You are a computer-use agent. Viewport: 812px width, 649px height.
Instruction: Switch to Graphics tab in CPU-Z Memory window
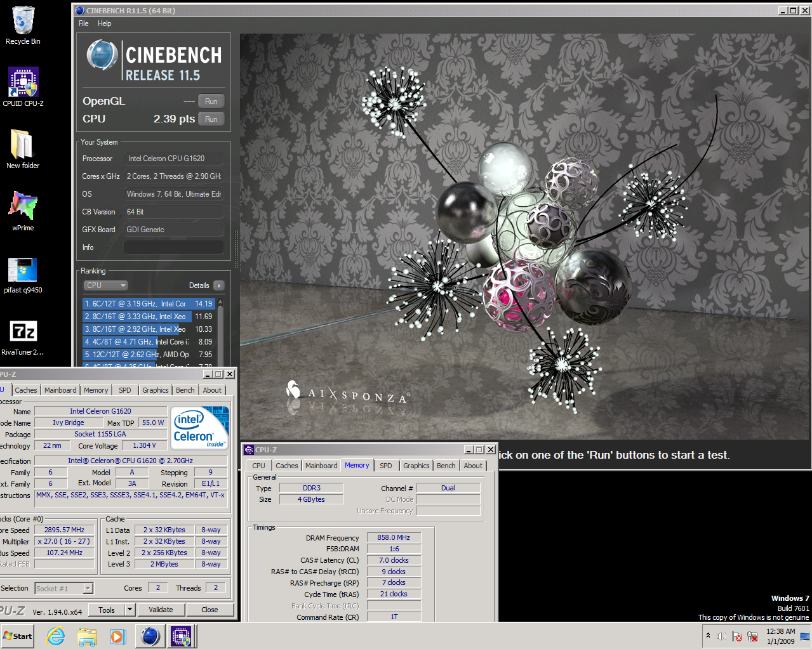pos(416,466)
